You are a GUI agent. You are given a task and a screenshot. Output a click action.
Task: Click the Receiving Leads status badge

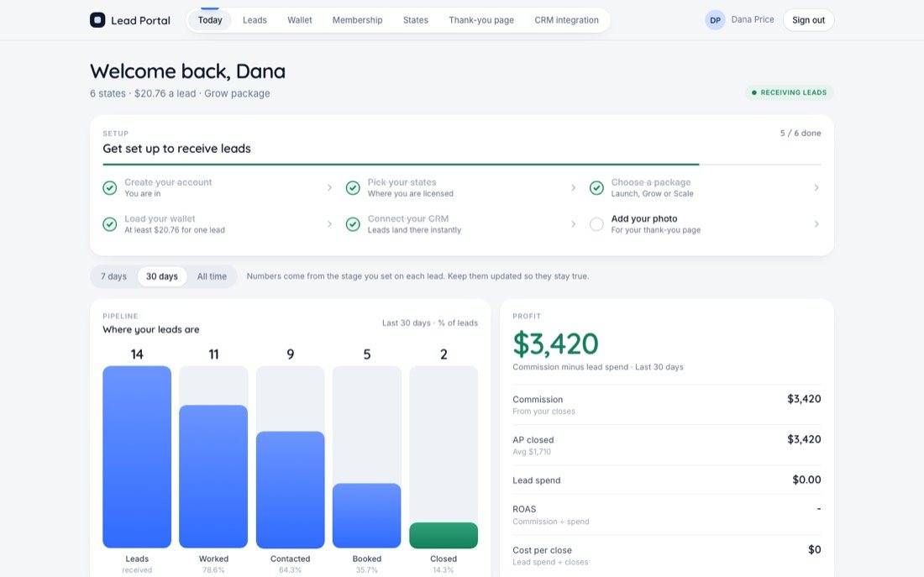(789, 92)
